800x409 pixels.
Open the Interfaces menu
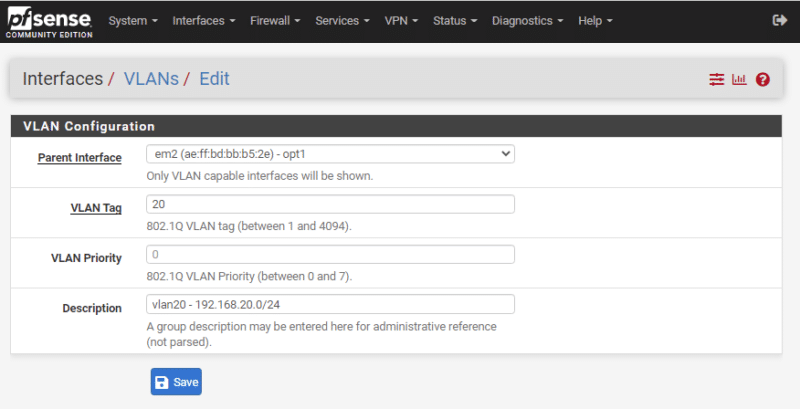pyautogui.click(x=204, y=21)
